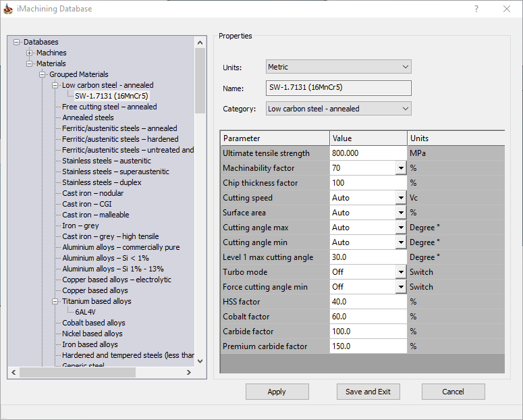The image size is (523, 420).
Task: Open the Force cutting angle min switch dropdown
Action: pyautogui.click(x=401, y=287)
